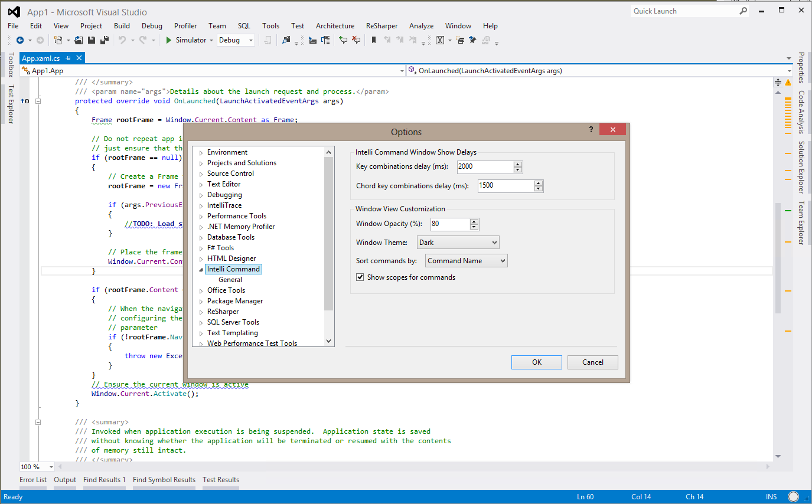
Task: Click OK in Options dialog
Action: coord(536,362)
